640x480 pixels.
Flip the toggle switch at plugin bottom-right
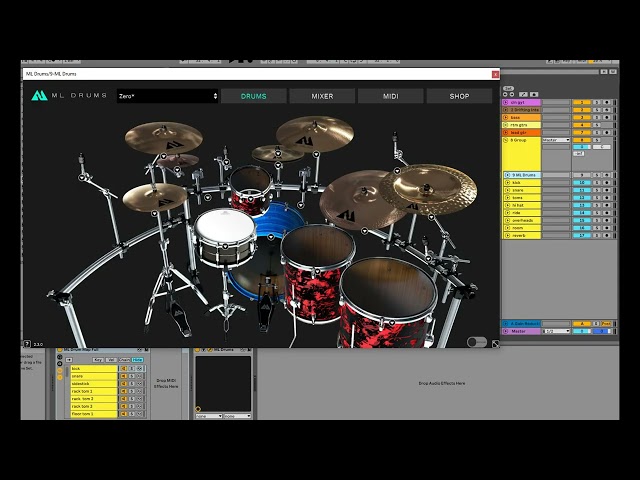coord(477,342)
